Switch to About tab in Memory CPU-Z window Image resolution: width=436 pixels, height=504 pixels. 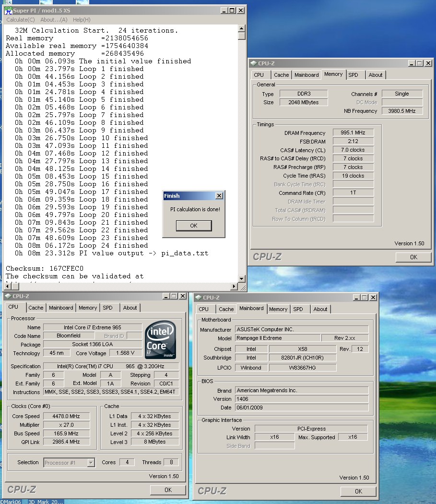pyautogui.click(x=375, y=75)
